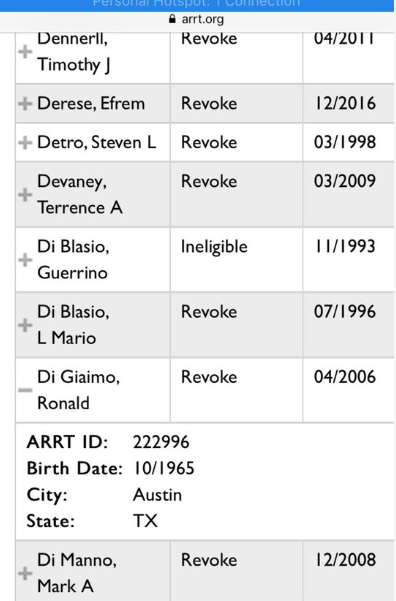Tap the arrt.org address bar
This screenshot has width=396, height=601.
[x=198, y=19]
